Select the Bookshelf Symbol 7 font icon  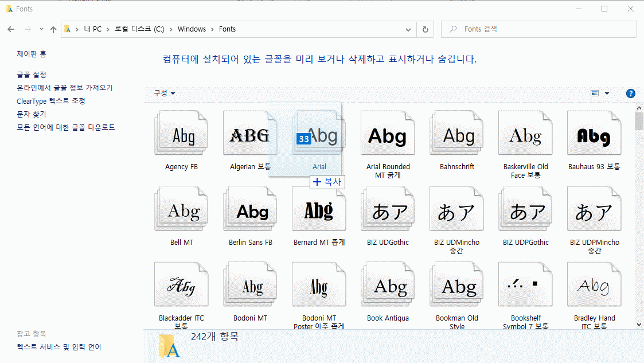coord(525,284)
